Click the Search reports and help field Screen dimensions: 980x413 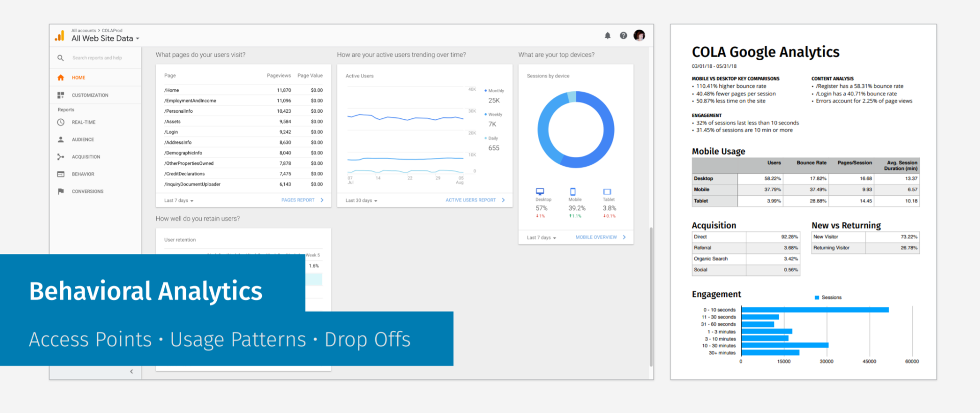(x=97, y=58)
